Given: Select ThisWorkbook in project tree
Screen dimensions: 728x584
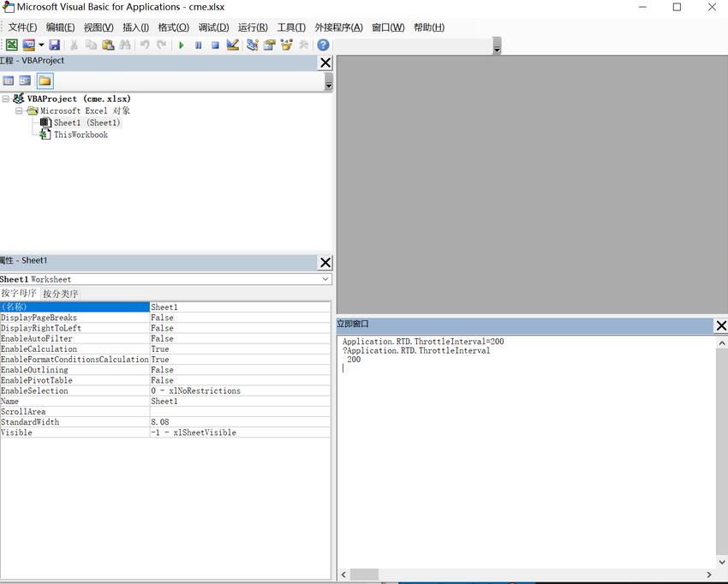Looking at the screenshot, I should click(81, 134).
